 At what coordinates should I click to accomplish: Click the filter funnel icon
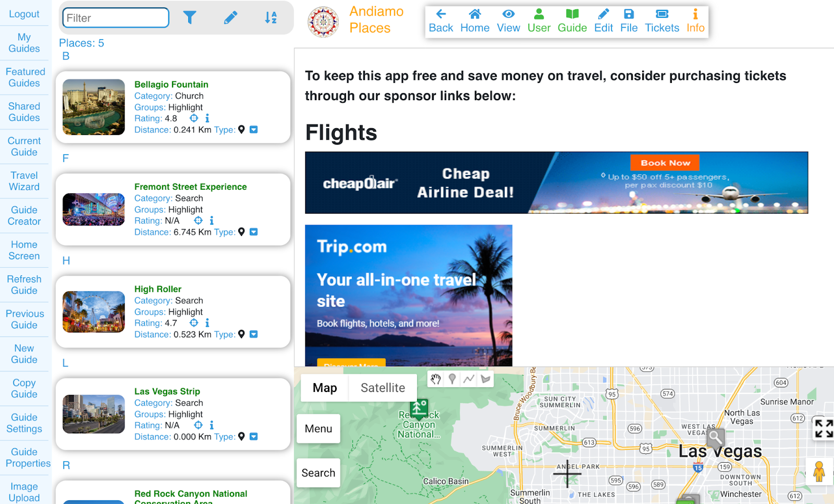[190, 18]
